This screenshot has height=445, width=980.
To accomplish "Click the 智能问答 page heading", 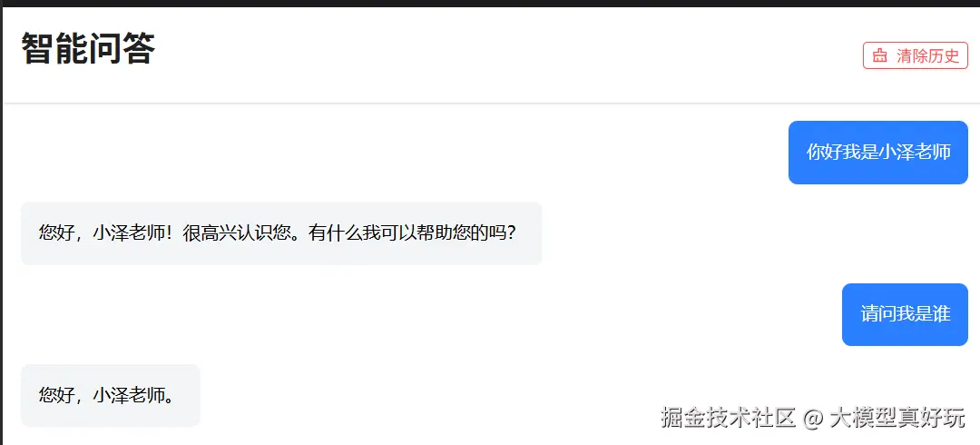I will pos(88,48).
